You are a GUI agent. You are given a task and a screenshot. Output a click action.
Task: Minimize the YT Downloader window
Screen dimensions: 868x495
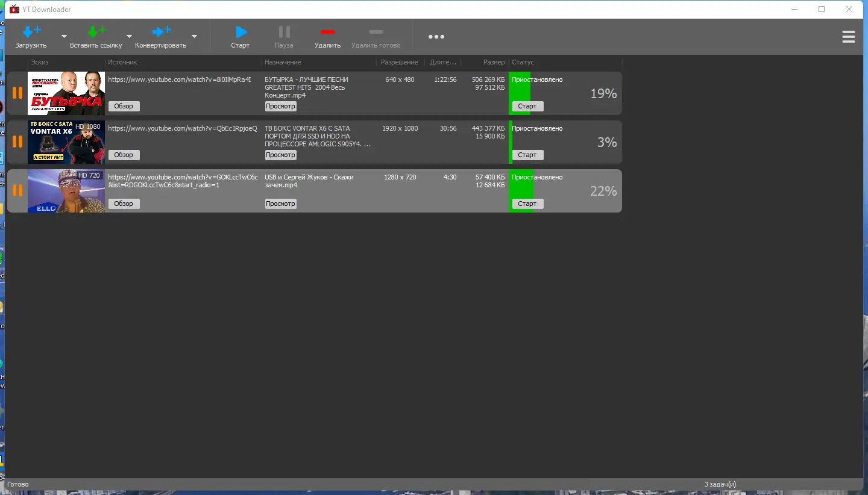coord(794,9)
